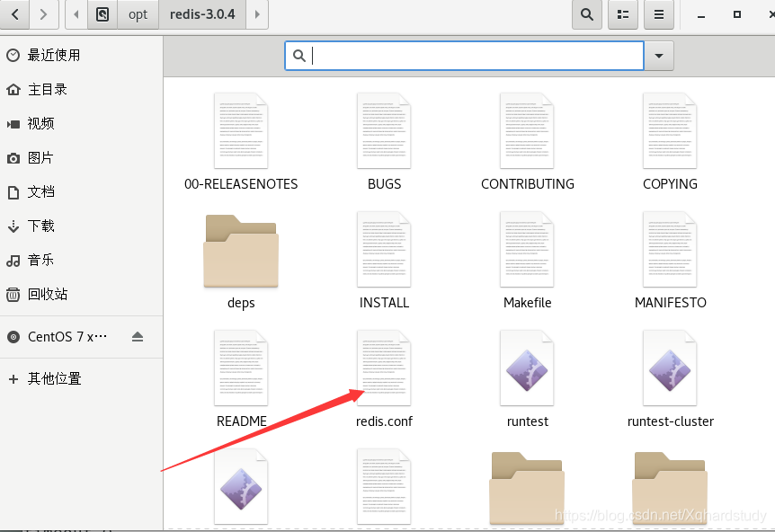This screenshot has height=532, width=775.
Task: Select the folder below runtest-cluster
Action: pos(670,488)
